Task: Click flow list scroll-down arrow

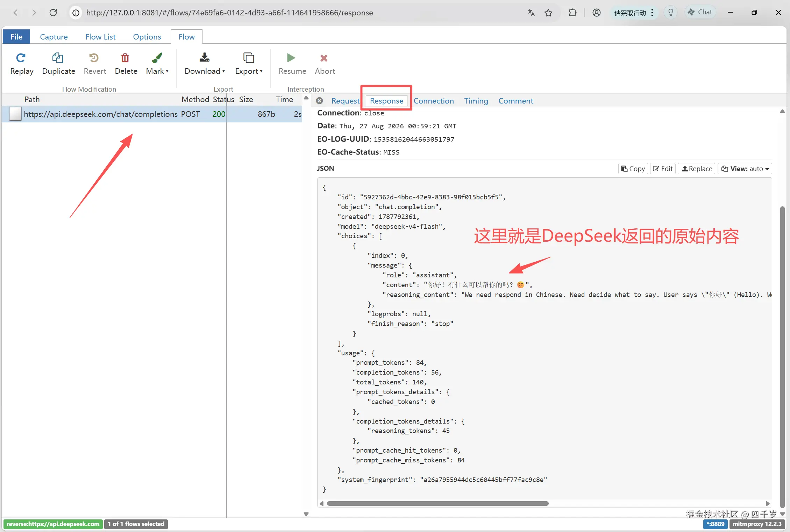Action: (x=306, y=514)
